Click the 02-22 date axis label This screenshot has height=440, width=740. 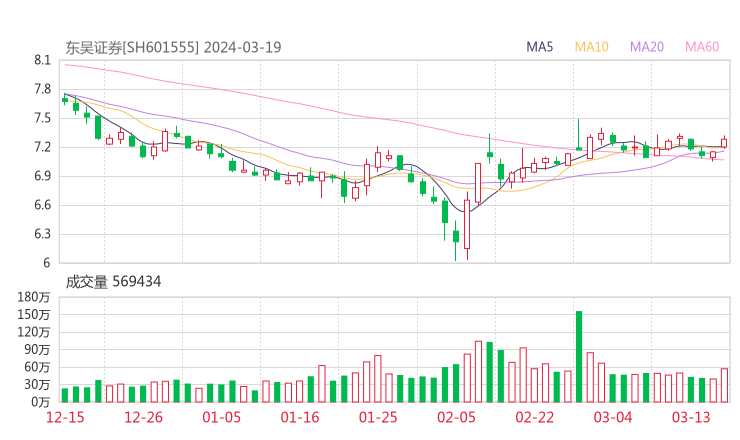point(534,417)
